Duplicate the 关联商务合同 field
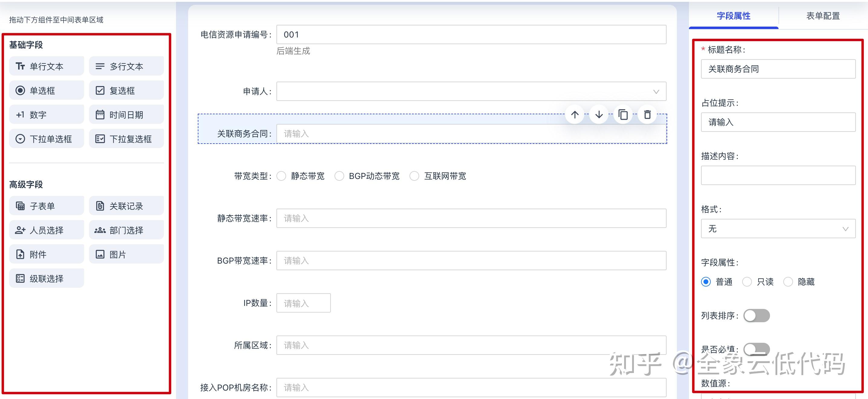The width and height of the screenshot is (868, 399). click(623, 115)
